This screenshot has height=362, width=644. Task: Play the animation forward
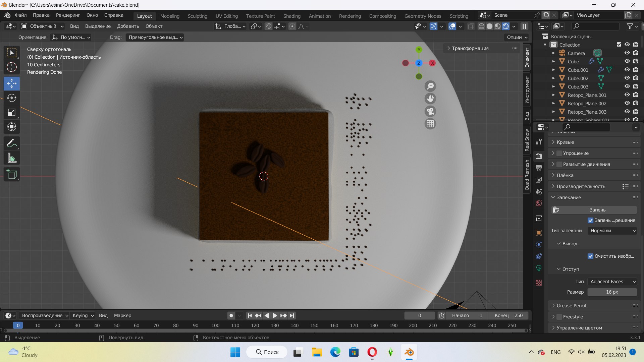(275, 315)
